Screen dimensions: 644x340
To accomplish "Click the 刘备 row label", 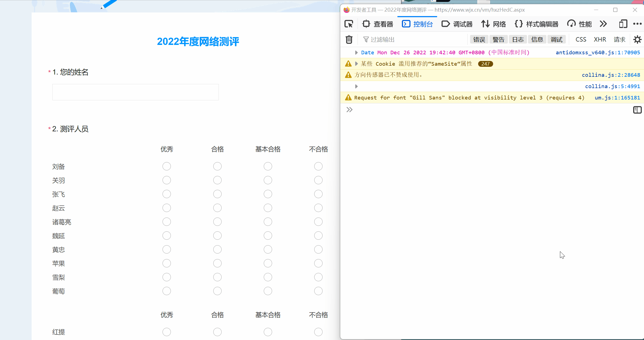I will point(59,167).
